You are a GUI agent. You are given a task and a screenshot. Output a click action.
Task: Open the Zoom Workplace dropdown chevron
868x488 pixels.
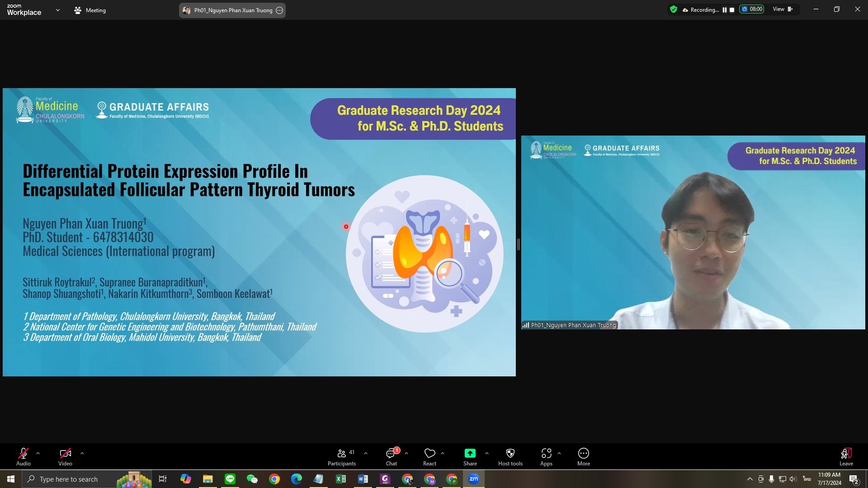point(57,10)
